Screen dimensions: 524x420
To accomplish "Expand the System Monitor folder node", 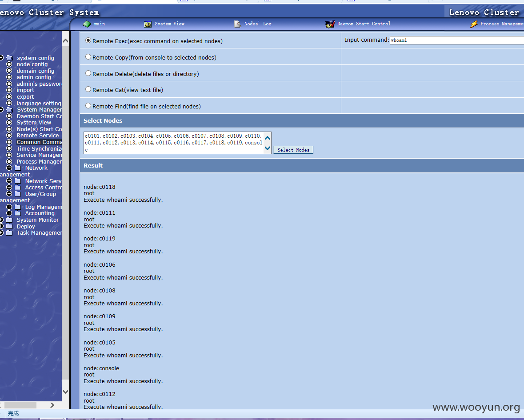I will [1, 220].
